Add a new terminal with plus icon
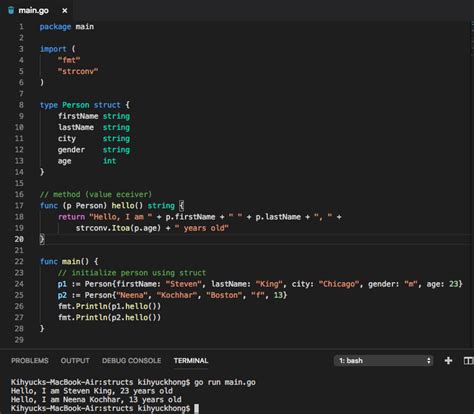This screenshot has height=414, width=474. (448, 360)
